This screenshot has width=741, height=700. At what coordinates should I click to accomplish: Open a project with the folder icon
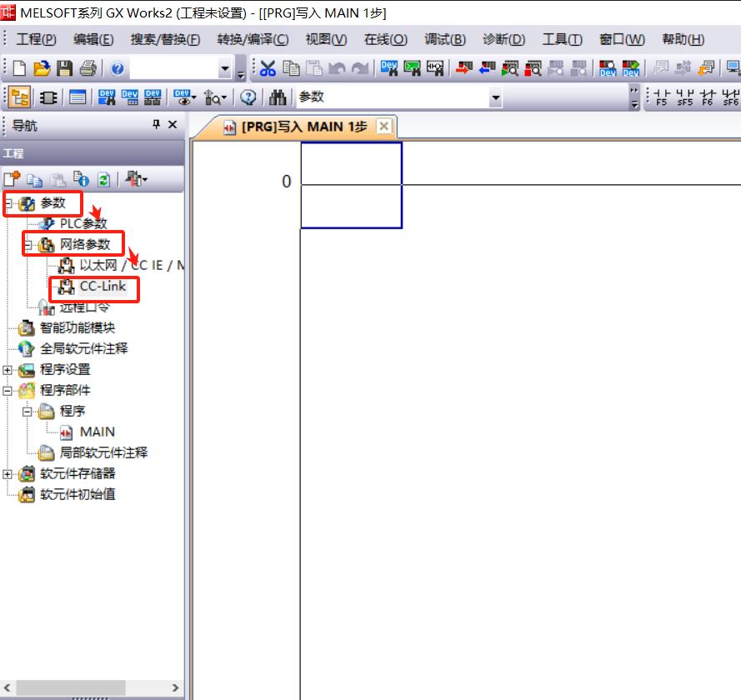pos(42,69)
